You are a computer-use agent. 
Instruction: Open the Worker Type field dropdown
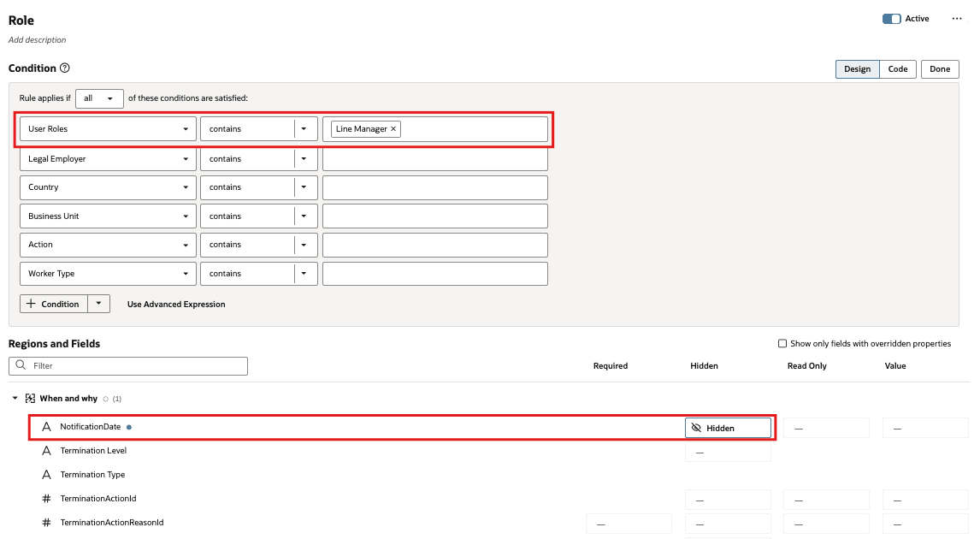(108, 273)
